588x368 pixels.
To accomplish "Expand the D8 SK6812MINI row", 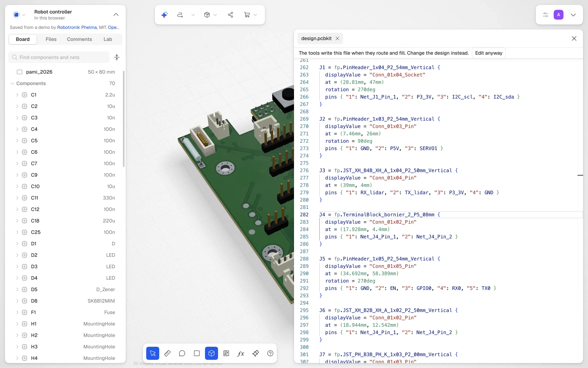I will pos(17,301).
